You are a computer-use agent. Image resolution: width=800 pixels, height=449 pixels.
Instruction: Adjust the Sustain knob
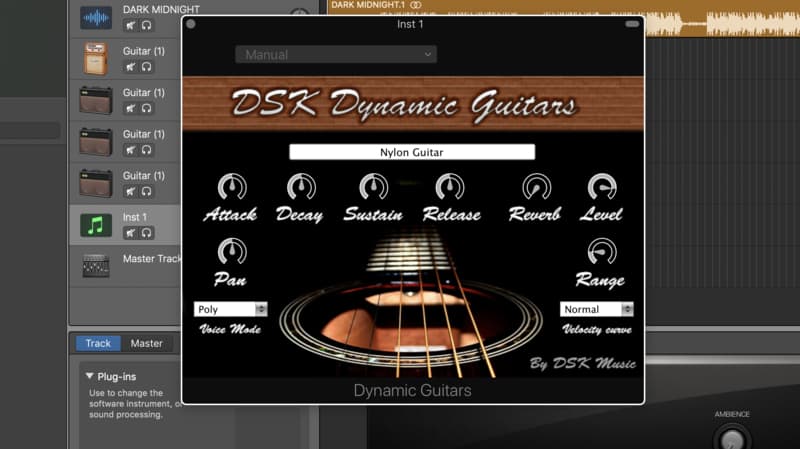pos(373,187)
